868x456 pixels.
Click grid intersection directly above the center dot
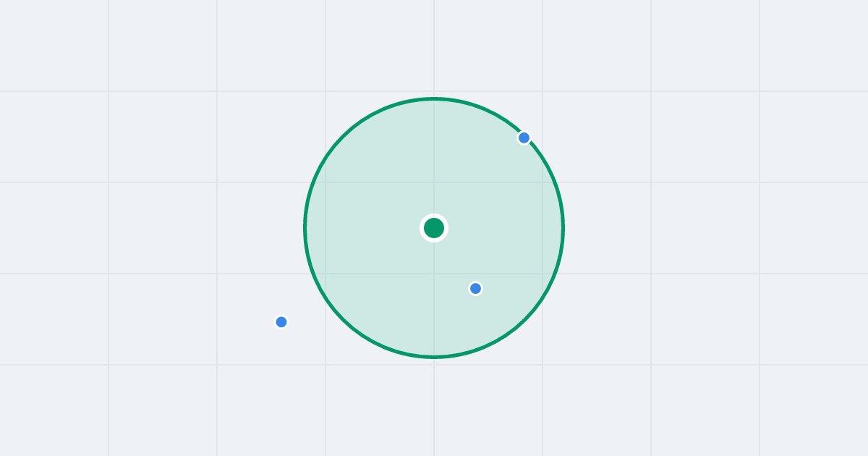tap(434, 182)
